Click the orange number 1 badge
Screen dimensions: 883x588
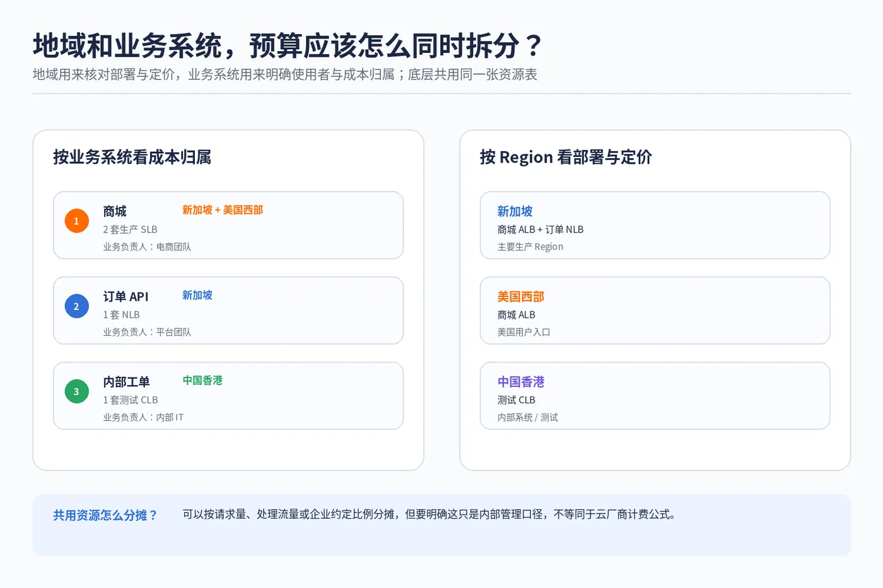pyautogui.click(x=76, y=221)
